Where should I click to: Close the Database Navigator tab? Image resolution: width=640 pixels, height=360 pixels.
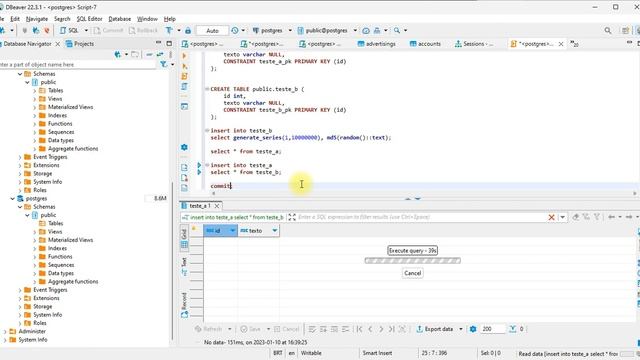click(58, 44)
